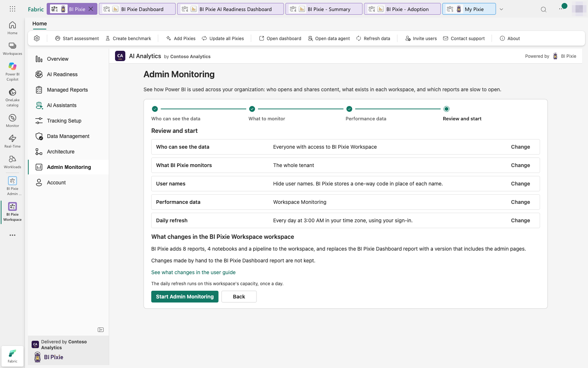Click Start Admin Monitoring button
Viewport: 588px width, 368px height.
click(185, 297)
